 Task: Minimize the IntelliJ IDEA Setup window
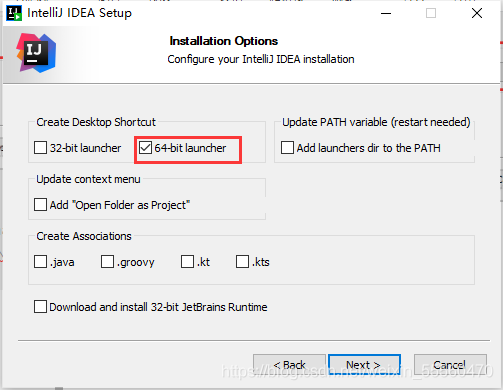click(x=386, y=13)
